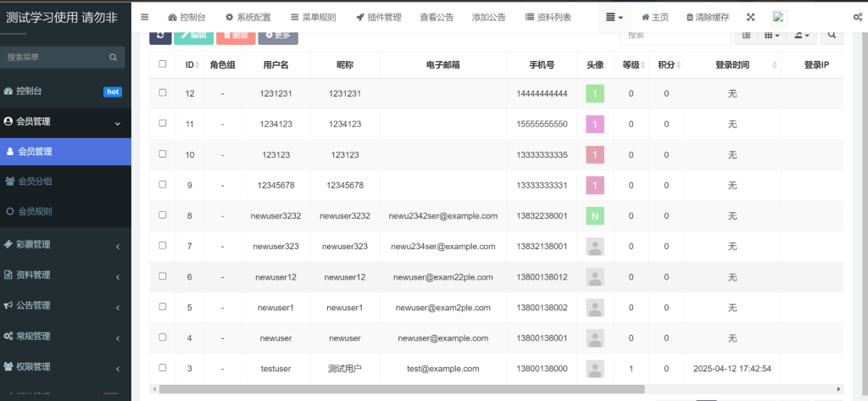Viewport: 868px width, 401px height.
Task: Check the row checkbox for ID 7
Action: 163,245
